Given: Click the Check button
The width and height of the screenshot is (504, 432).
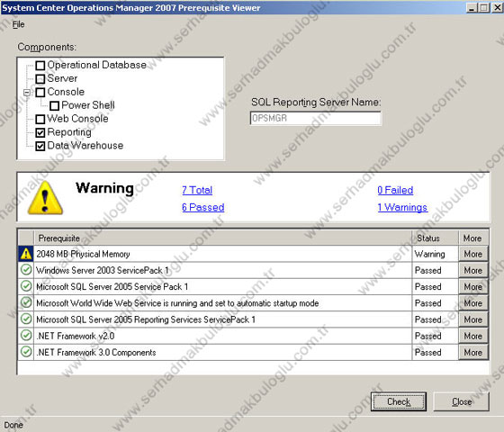Looking at the screenshot, I should (399, 401).
